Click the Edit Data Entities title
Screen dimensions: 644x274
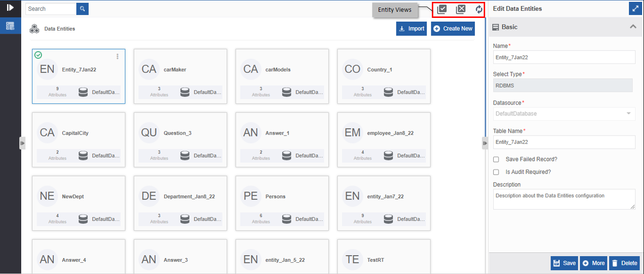517,8
